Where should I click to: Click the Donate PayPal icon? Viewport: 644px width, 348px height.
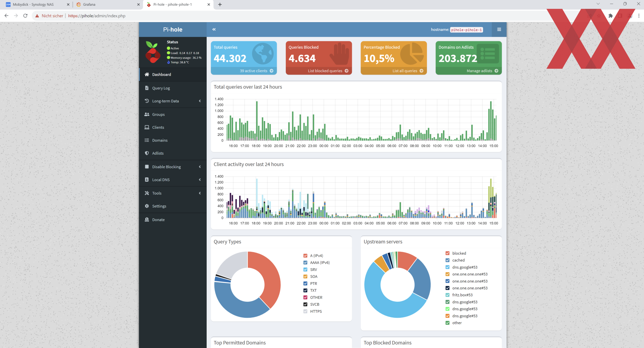[x=147, y=220]
